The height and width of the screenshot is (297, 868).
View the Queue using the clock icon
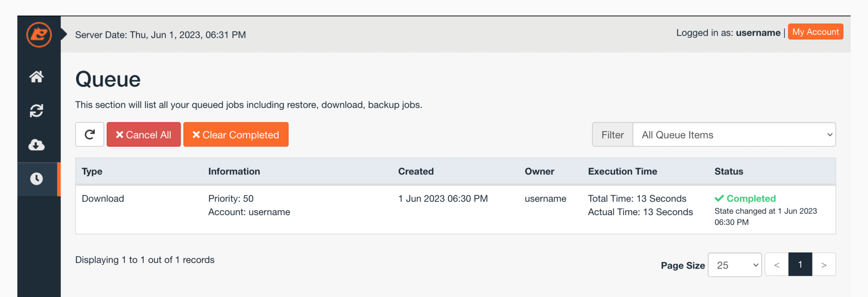tap(37, 179)
